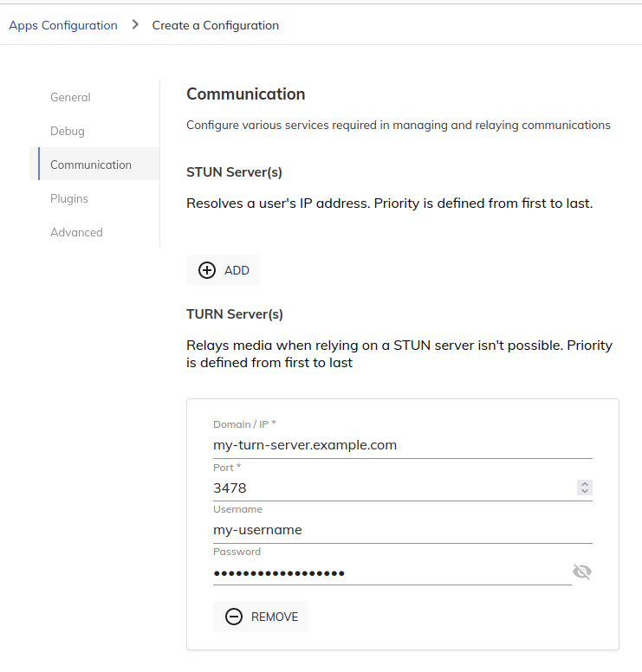Switch to the Debug tab
This screenshot has width=642, height=672.
[x=68, y=131]
